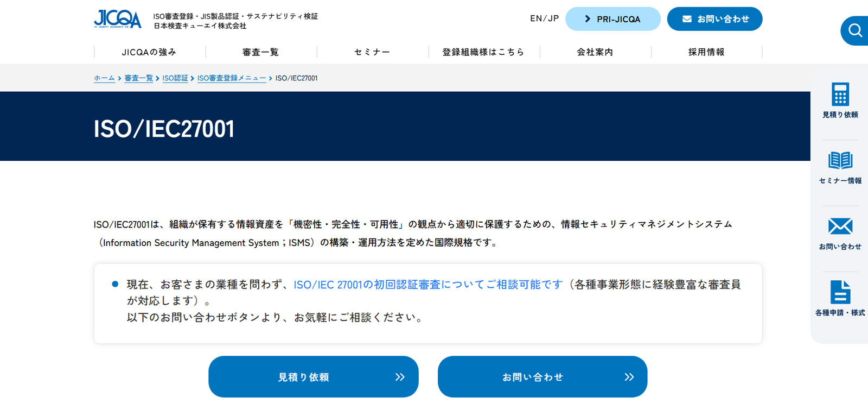The image size is (868, 403).
Task: Click the envelope icon in header お問い合わせ button
Action: (687, 19)
